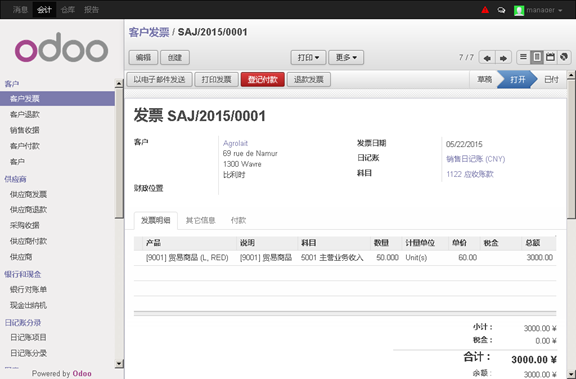Click the invoice date 05/22/2015

click(464, 144)
